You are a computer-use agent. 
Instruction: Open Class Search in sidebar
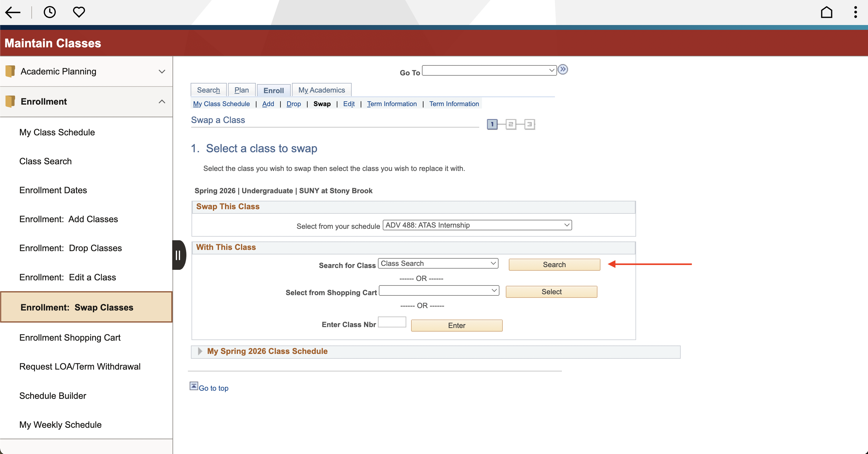tap(46, 161)
